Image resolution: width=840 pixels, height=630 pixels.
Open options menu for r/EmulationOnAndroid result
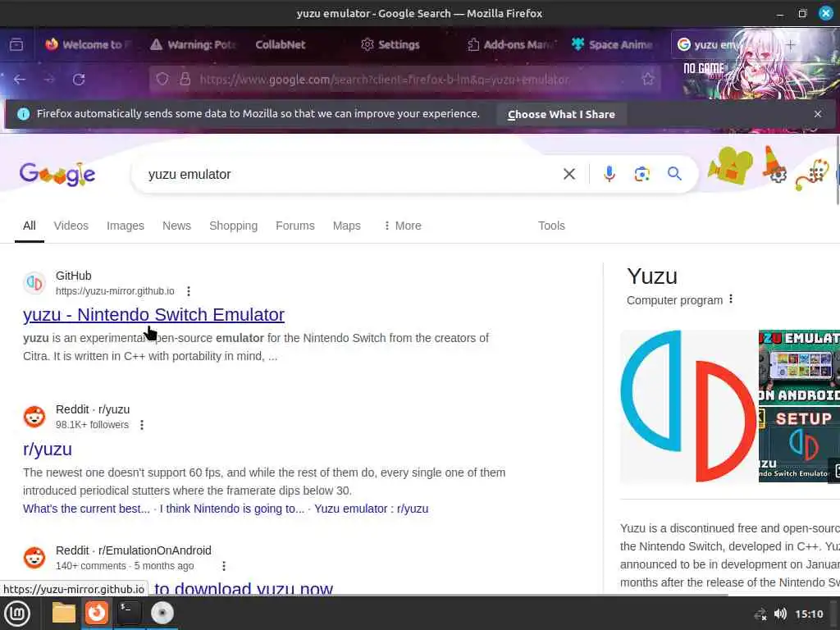223,566
